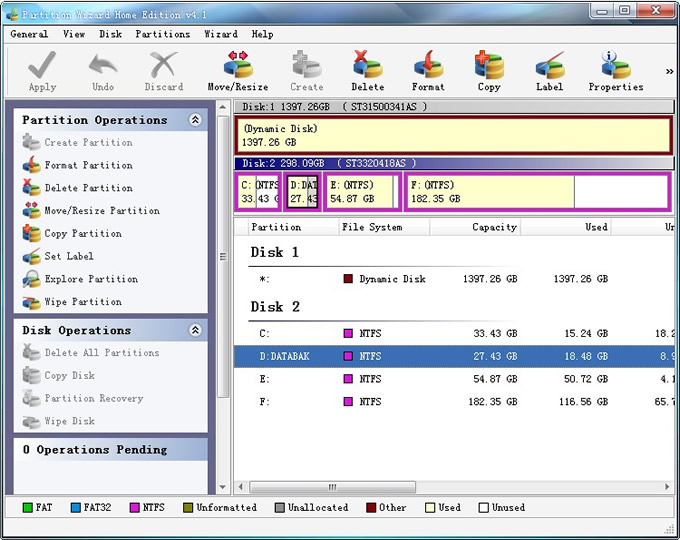Click the Used column header

pos(566,227)
